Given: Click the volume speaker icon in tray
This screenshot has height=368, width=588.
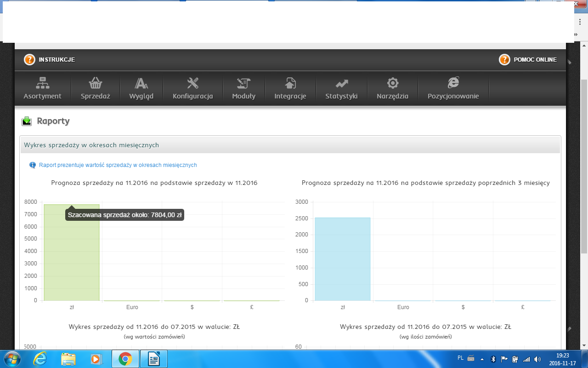Looking at the screenshot, I should (537, 359).
